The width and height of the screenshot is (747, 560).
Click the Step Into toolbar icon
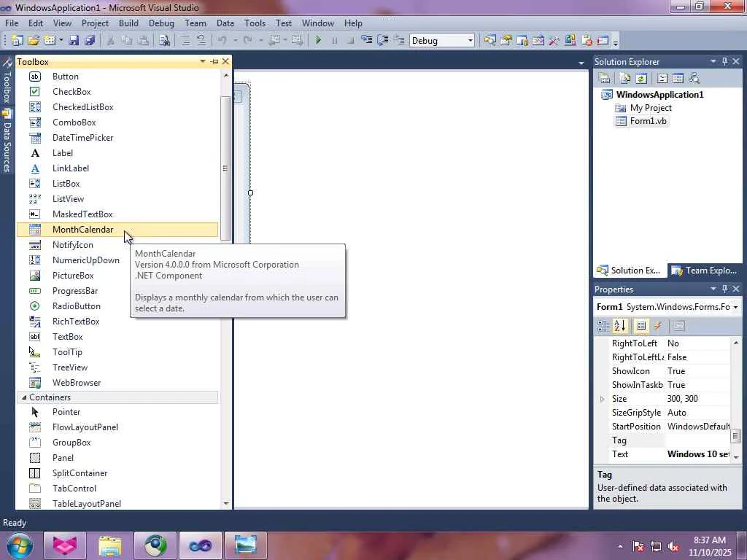[x=367, y=41]
